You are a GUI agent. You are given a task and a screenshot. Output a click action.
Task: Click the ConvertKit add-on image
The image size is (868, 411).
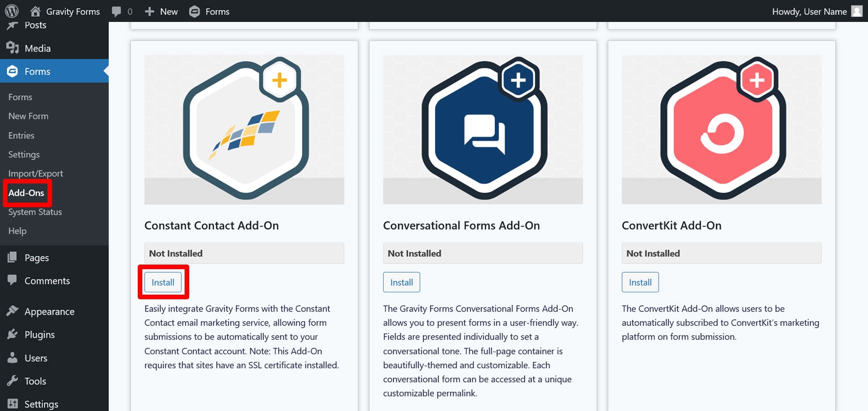click(722, 130)
